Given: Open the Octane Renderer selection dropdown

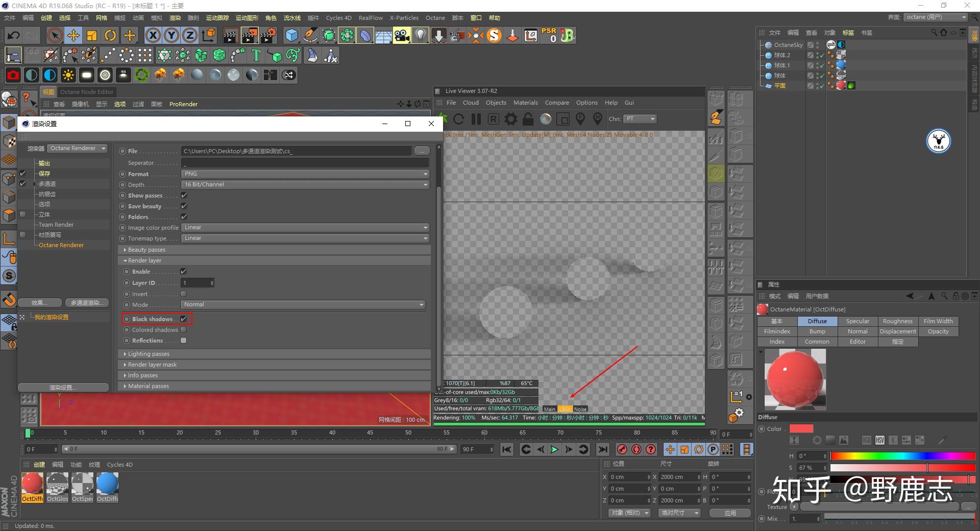Looking at the screenshot, I should 78,149.
